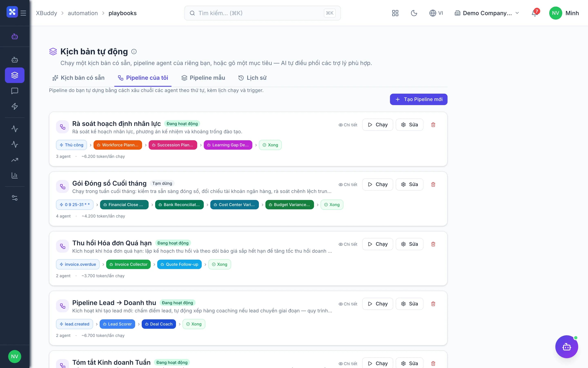Delete the Thu hồi Hóa đơn Quá hạn pipeline
This screenshot has height=368, width=588.
[433, 244]
